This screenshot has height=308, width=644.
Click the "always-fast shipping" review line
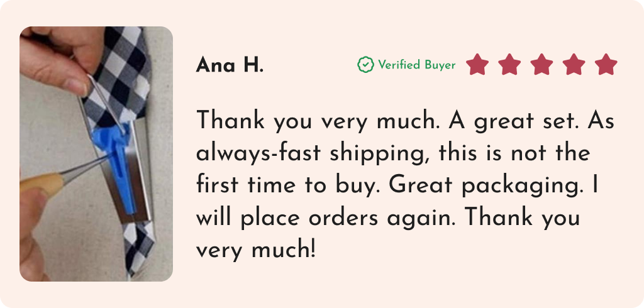pyautogui.click(x=393, y=153)
